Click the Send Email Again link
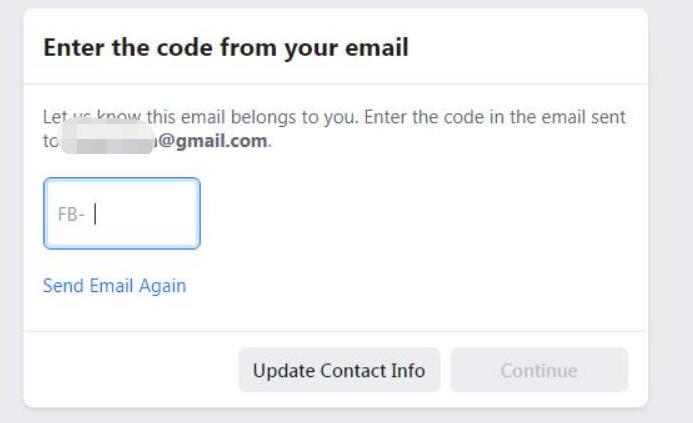The image size is (693, 423). point(114,286)
